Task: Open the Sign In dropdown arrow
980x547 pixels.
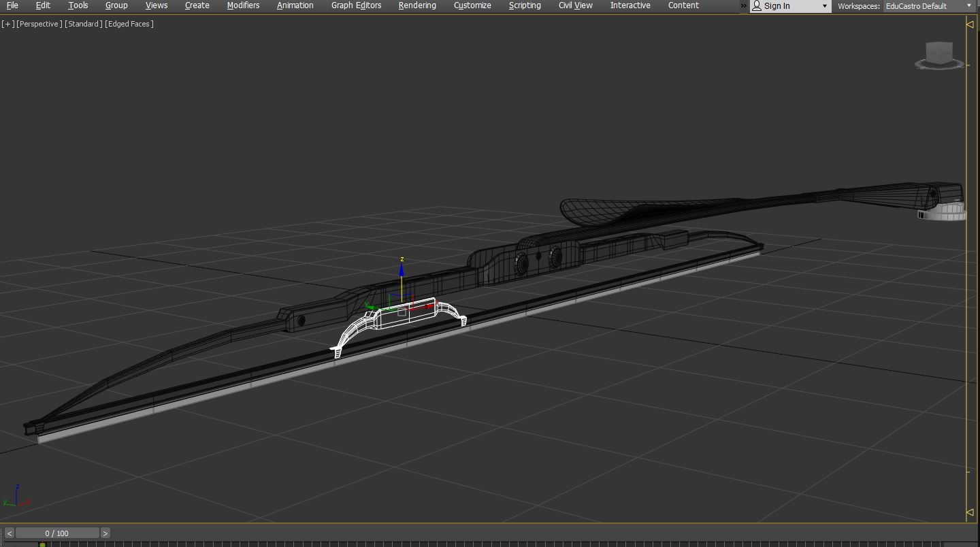Action: (825, 6)
